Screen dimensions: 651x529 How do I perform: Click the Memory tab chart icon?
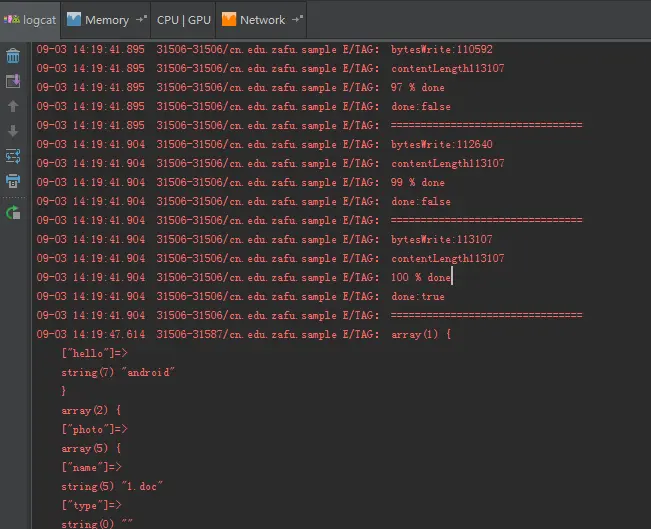pyautogui.click(x=74, y=20)
